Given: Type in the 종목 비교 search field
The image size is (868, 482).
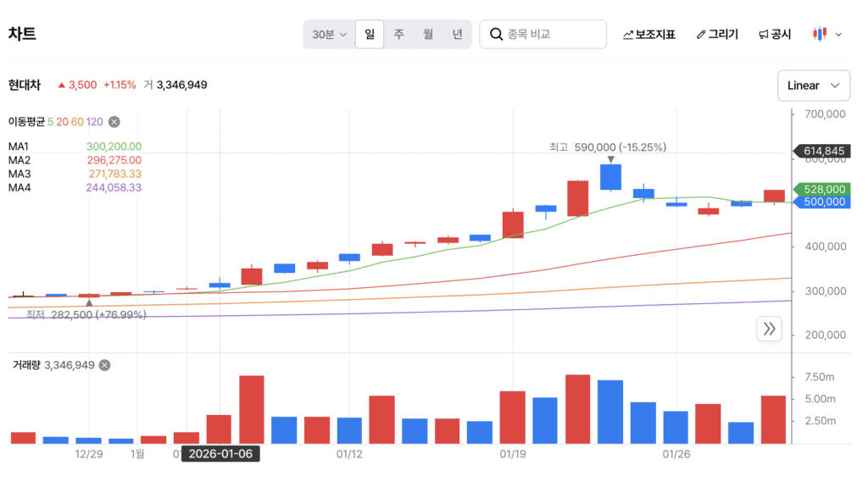Looking at the screenshot, I should [551, 35].
